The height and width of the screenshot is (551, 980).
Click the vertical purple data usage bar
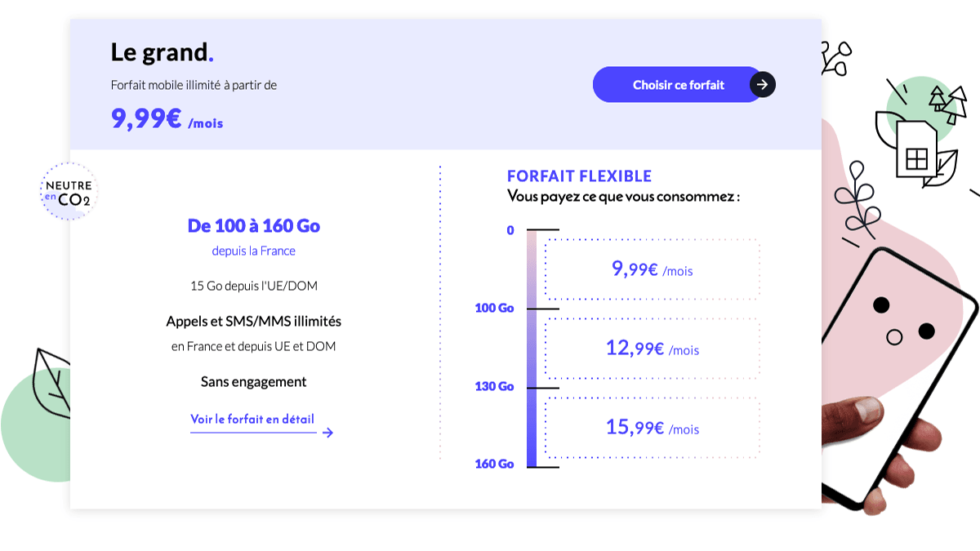[532, 348]
